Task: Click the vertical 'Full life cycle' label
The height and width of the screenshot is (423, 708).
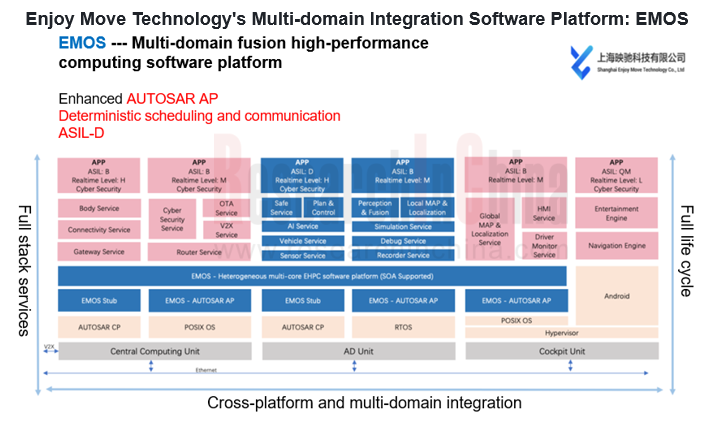Action: pos(687,251)
